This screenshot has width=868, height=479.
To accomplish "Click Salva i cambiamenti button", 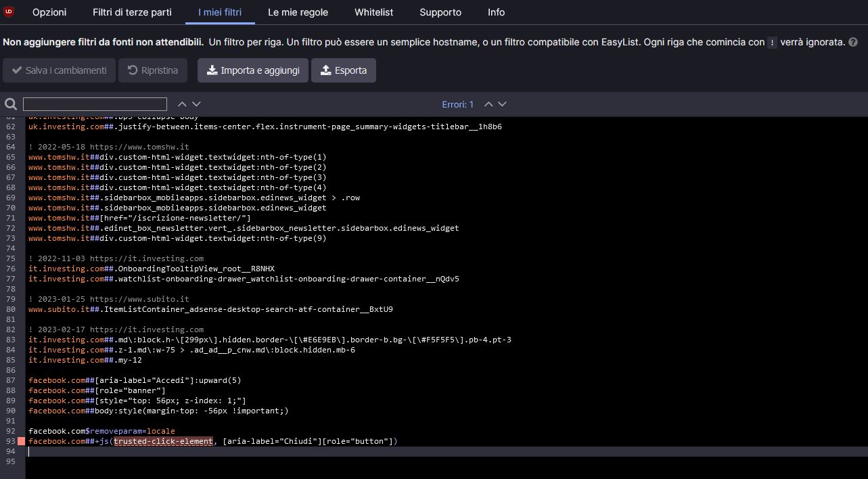I will point(59,70).
